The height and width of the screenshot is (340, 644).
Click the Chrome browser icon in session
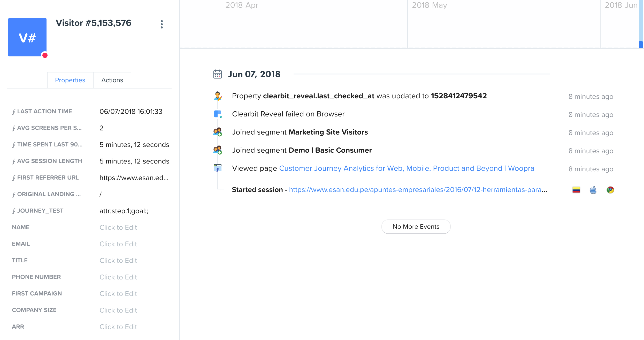(x=610, y=190)
